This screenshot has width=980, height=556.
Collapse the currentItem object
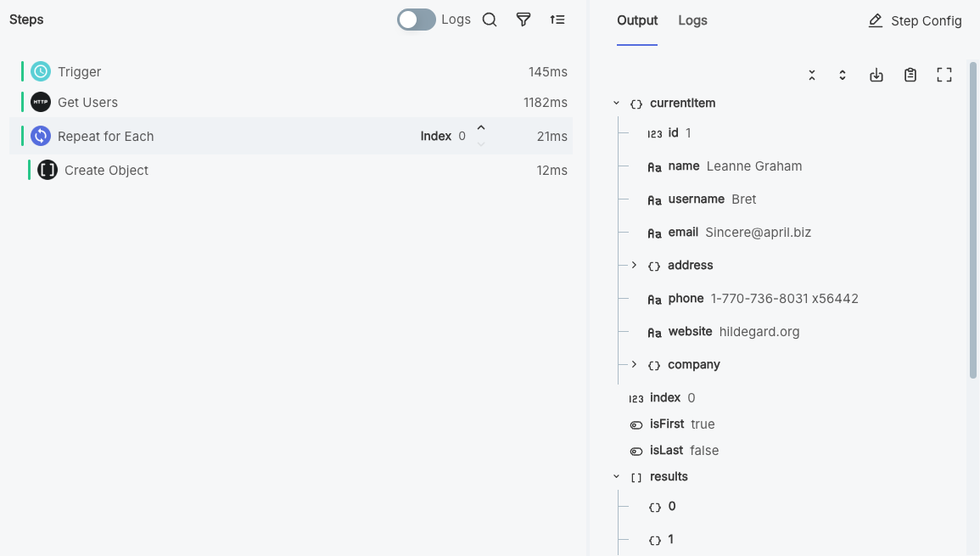tap(616, 103)
